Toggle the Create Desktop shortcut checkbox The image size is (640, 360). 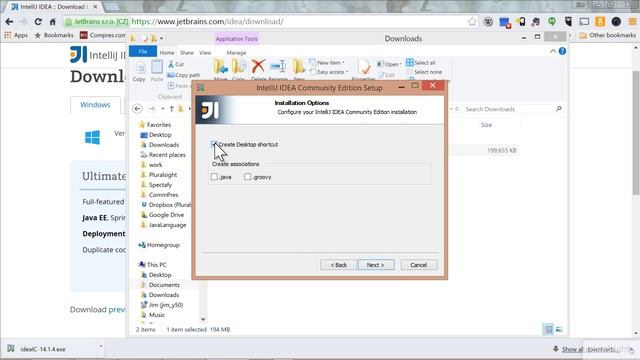tap(214, 144)
